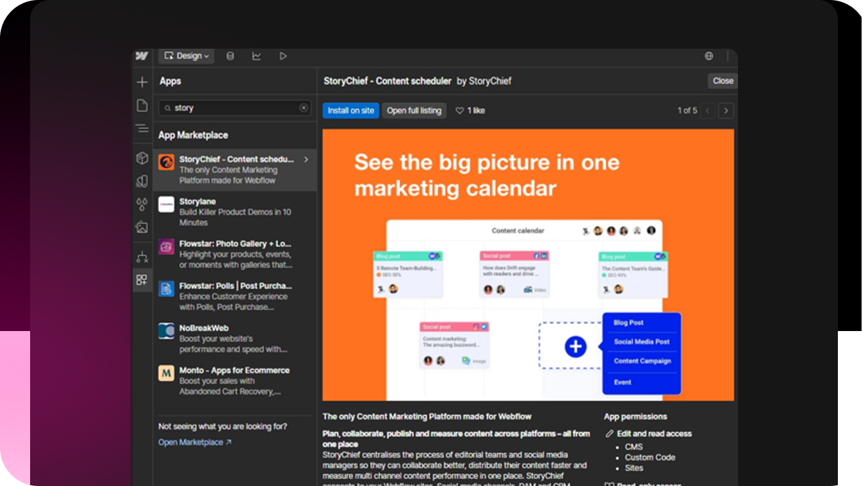Select the NoBreakWeb app result
868x486 pixels.
pyautogui.click(x=234, y=339)
